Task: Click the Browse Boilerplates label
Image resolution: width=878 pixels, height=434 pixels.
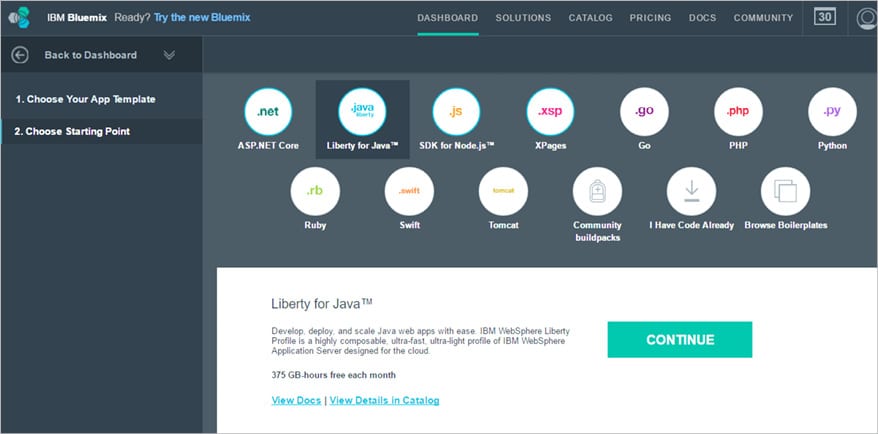Action: click(x=786, y=225)
